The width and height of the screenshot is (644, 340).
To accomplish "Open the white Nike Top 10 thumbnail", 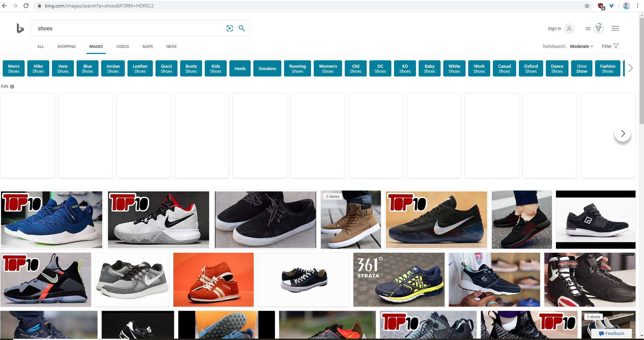I will coord(159,220).
